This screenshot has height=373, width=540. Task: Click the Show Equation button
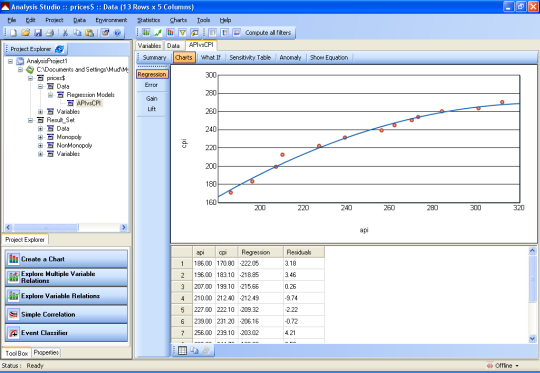(329, 58)
